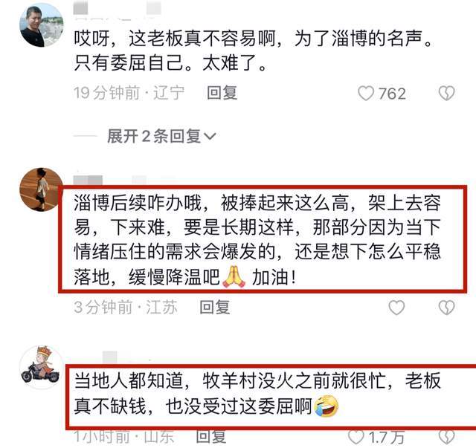Click the blurred username of first commenter
The height and width of the screenshot is (448, 476).
tap(118, 9)
